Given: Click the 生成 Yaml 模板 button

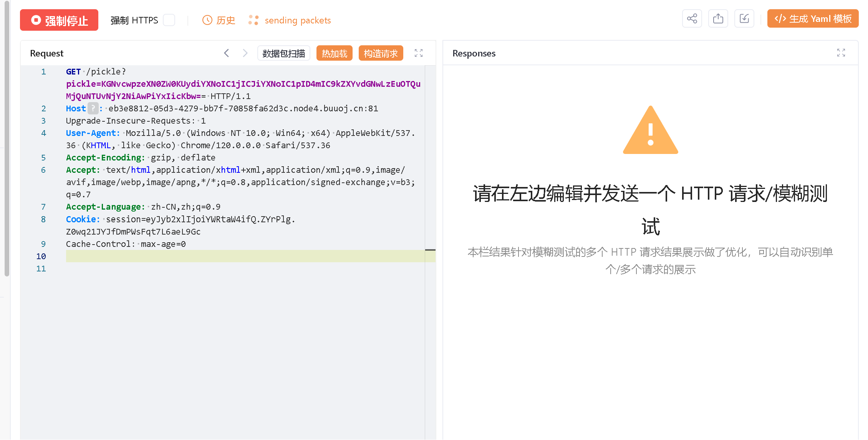Looking at the screenshot, I should (x=813, y=19).
